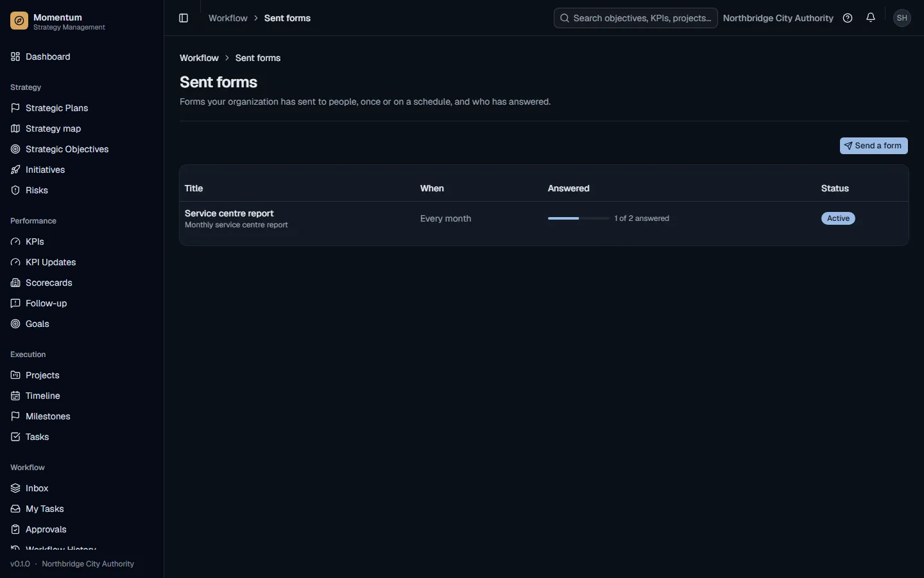The image size is (924, 578).
Task: Click the My Tasks inbox icon
Action: [15, 509]
